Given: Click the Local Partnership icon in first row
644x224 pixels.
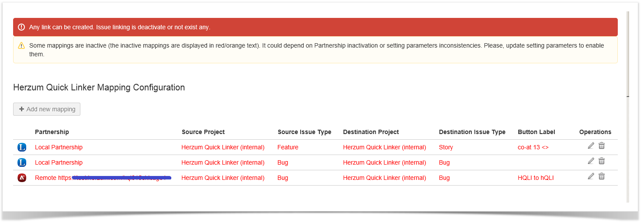Looking at the screenshot, I should pos(22,148).
